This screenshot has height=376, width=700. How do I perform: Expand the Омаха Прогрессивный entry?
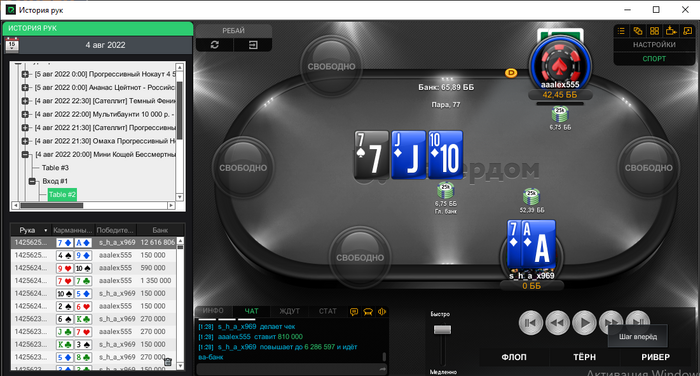25,141
